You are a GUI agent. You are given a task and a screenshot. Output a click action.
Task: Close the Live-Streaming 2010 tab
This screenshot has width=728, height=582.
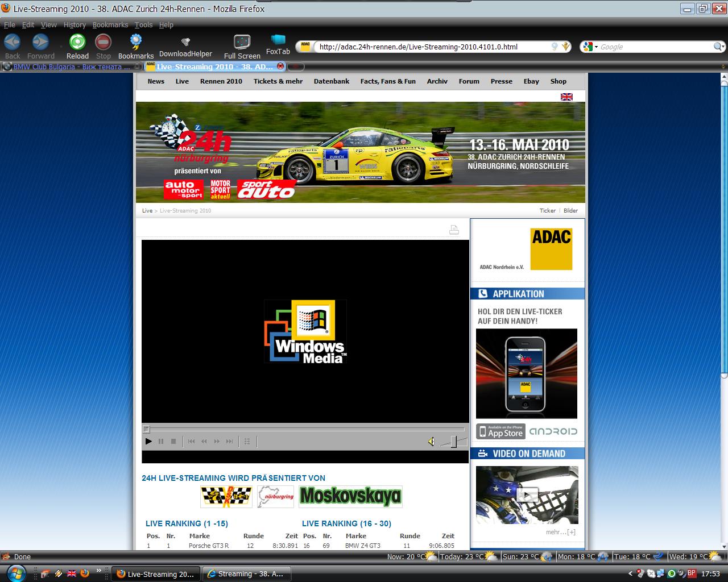coord(280,66)
